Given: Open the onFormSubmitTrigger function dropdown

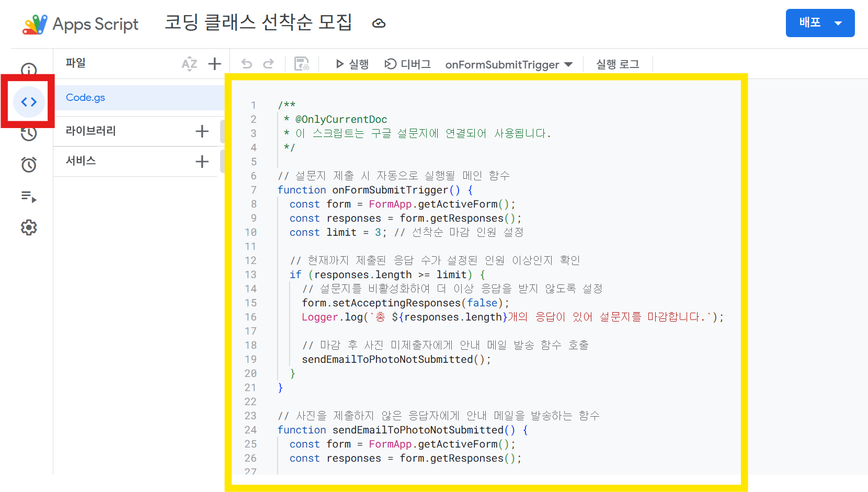Looking at the screenshot, I should [x=509, y=65].
